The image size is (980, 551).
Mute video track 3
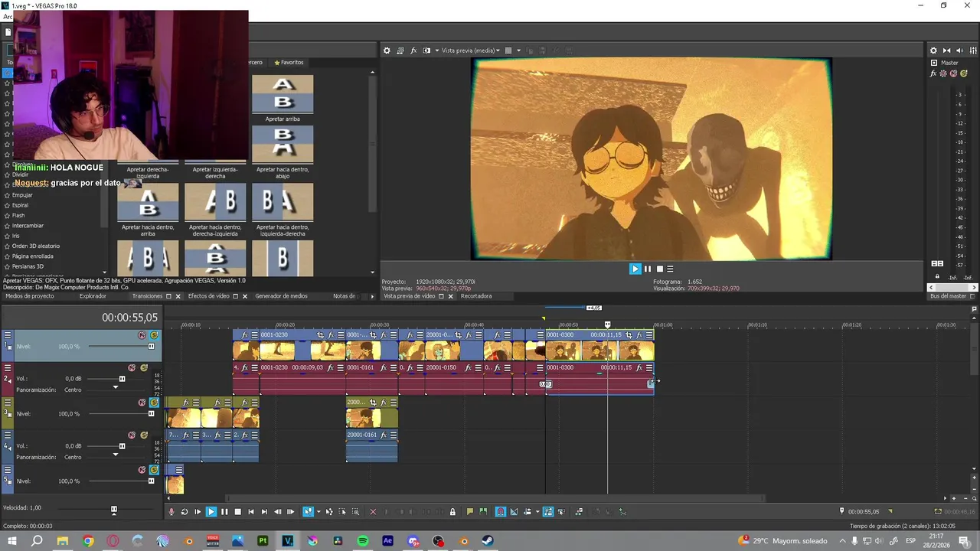[x=142, y=403]
